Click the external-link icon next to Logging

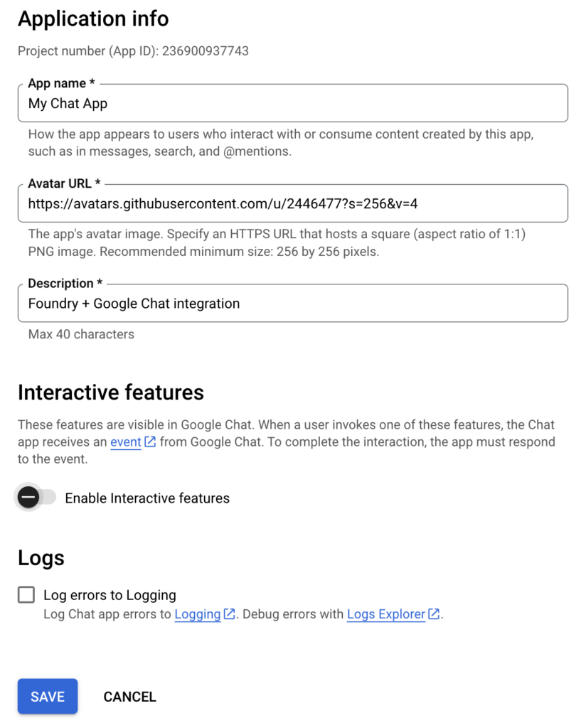pos(230,614)
